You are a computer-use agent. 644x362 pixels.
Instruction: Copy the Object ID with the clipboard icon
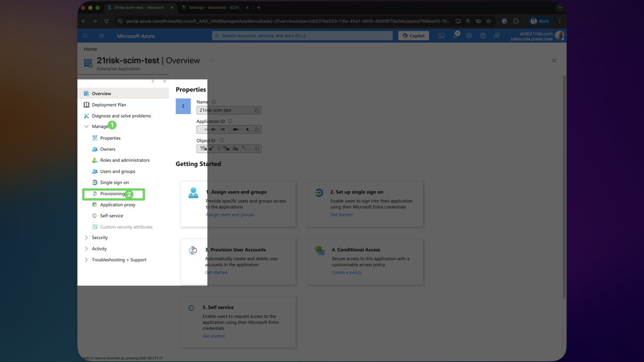tap(257, 148)
